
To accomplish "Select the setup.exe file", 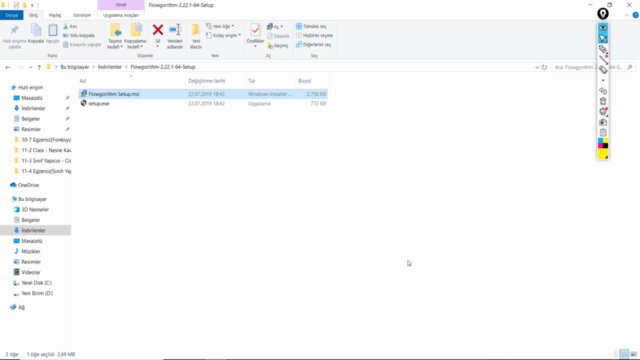I will pyautogui.click(x=203, y=104).
